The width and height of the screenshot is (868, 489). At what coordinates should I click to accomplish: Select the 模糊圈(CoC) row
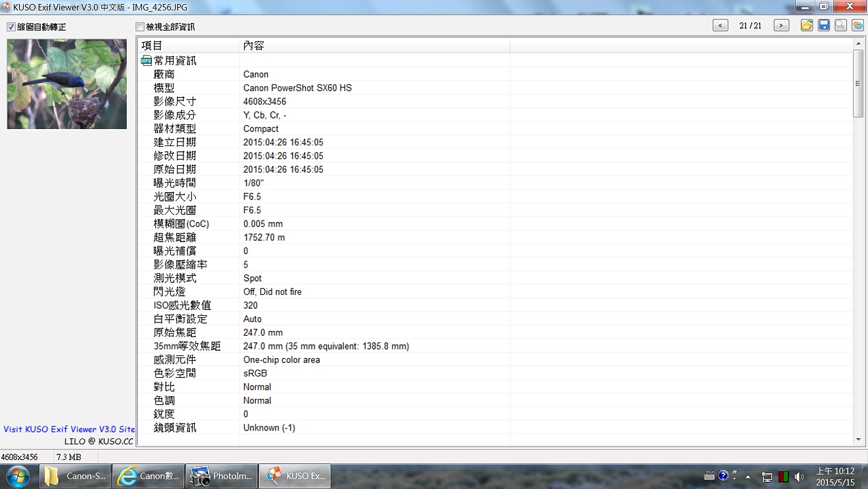coord(495,224)
